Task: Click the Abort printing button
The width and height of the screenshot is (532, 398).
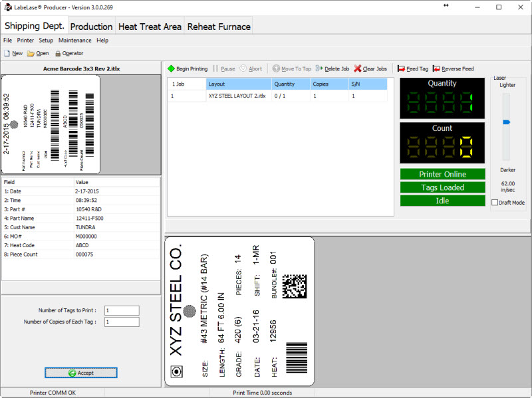Action: [251, 69]
